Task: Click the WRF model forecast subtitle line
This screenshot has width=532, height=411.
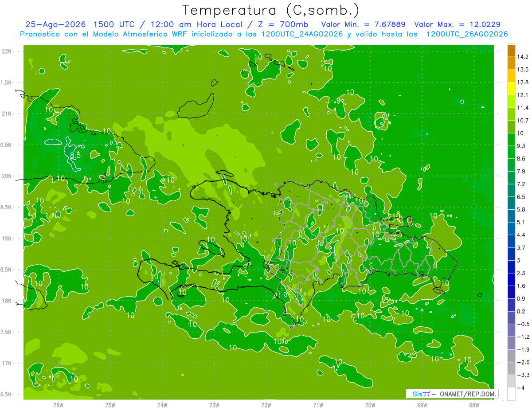Action: tap(264, 34)
